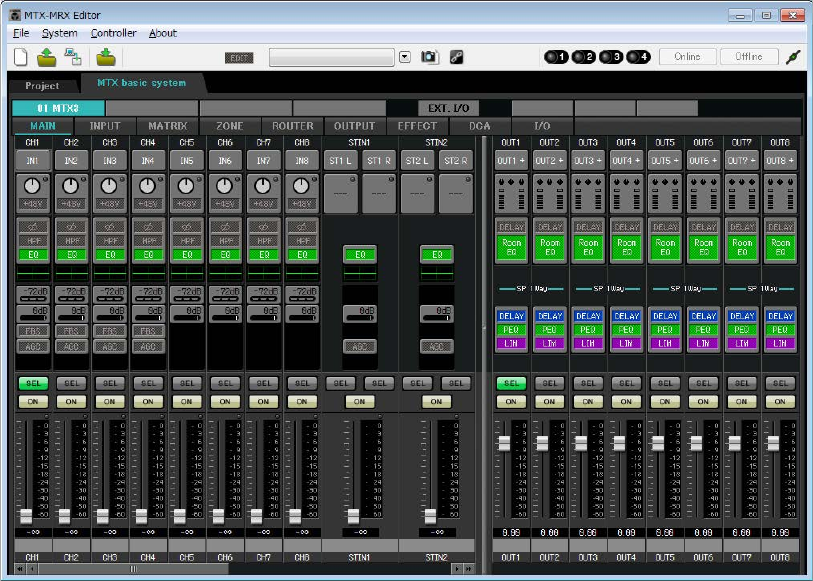Open the Controller menu

[114, 33]
